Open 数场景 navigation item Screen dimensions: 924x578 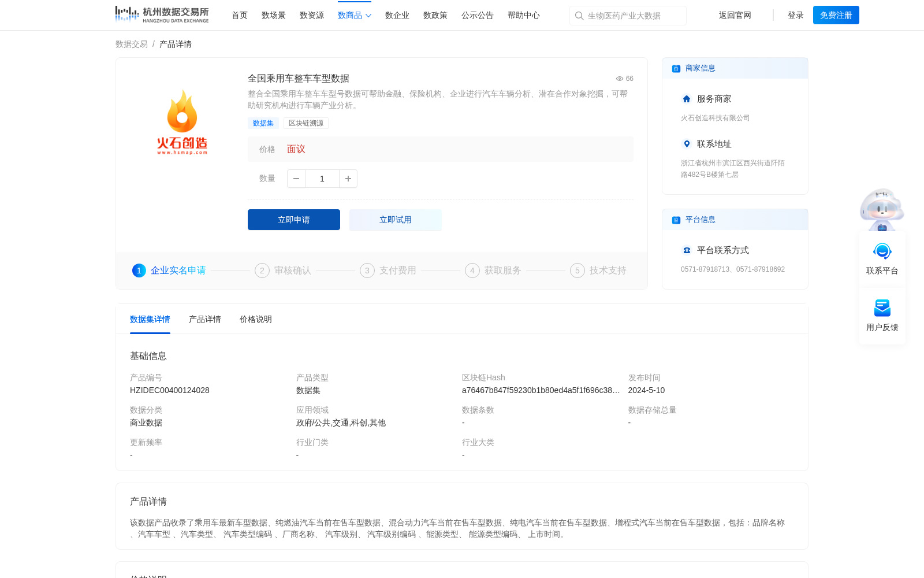(x=274, y=16)
